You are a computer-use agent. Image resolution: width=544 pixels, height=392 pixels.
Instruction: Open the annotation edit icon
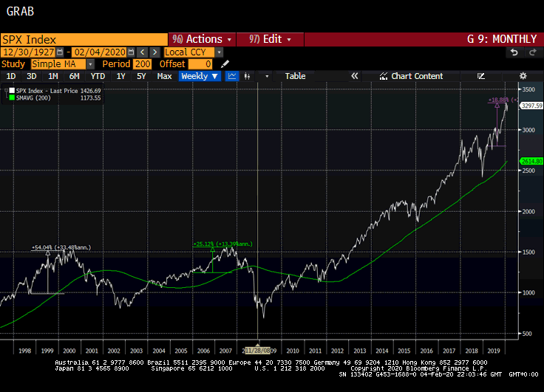(480, 76)
